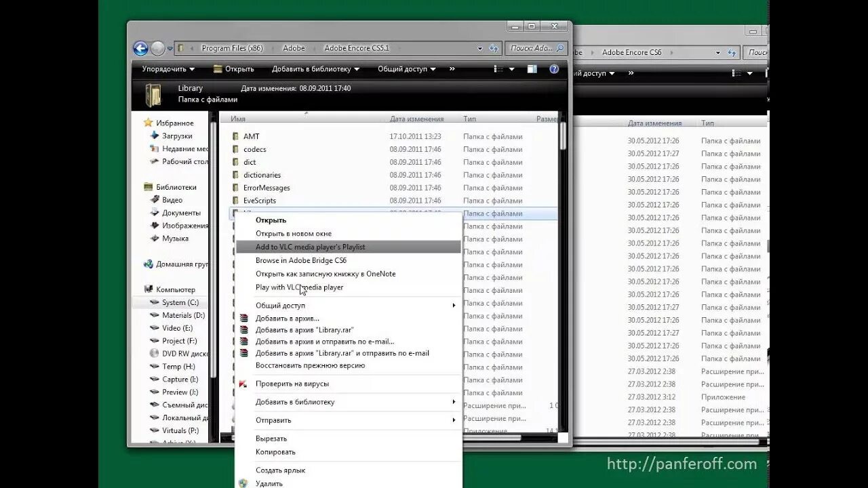Click the AMT folder icon
Image resolution: width=868 pixels, height=488 pixels.
tap(236, 136)
